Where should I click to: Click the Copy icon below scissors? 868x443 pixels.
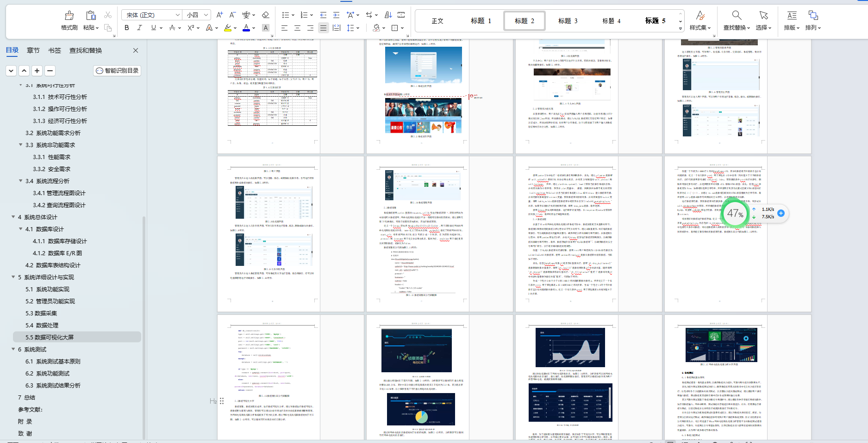tap(108, 28)
